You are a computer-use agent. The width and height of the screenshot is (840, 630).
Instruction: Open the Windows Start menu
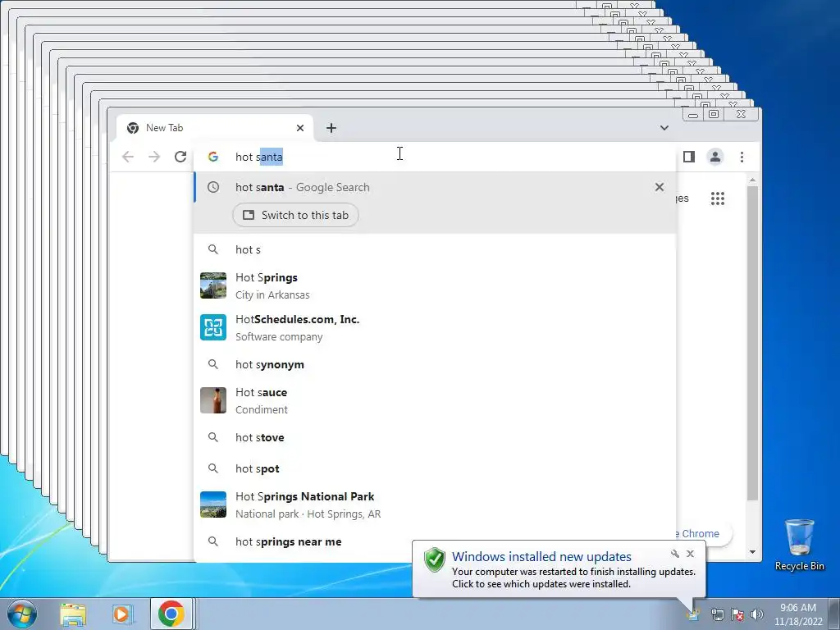pos(22,614)
